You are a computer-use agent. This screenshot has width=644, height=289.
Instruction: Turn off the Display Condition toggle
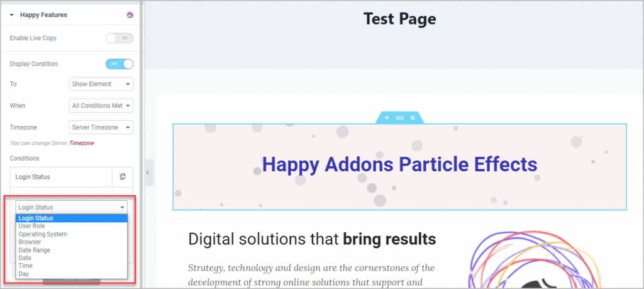coord(119,64)
